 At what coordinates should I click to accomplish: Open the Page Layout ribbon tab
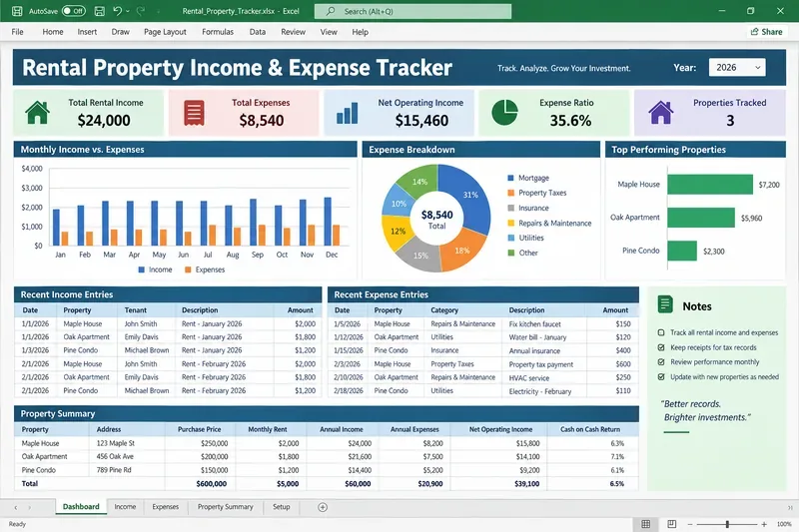[165, 32]
